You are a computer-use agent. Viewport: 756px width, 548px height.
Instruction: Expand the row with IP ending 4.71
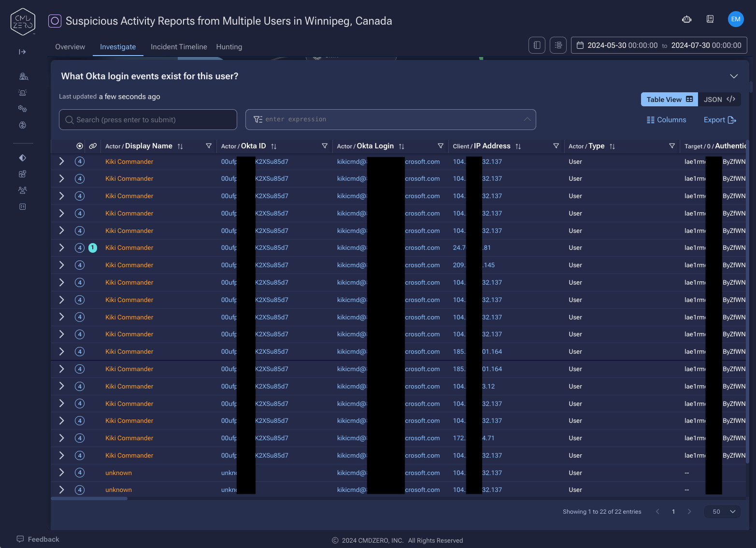click(x=61, y=438)
